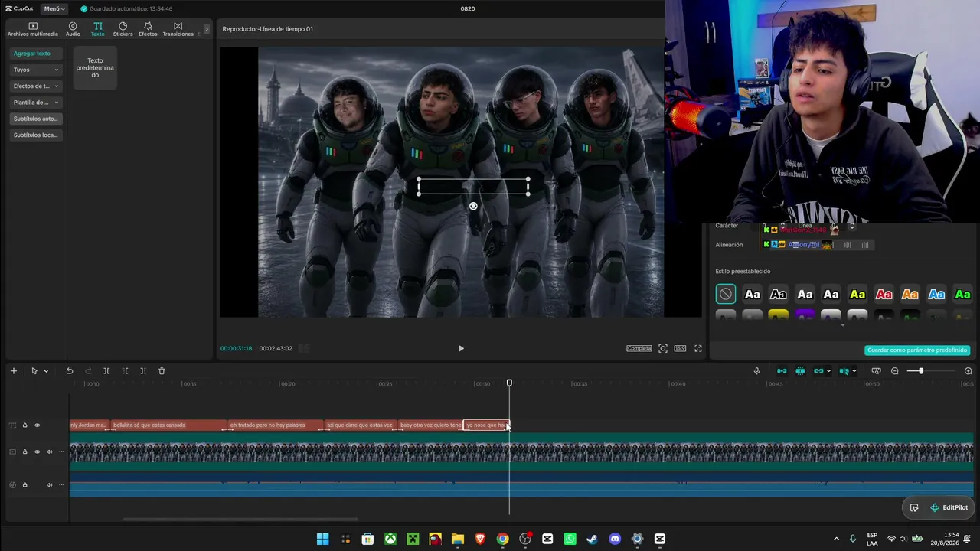Select the 'eh tratado pero no hay palabras' clip

click(276, 425)
